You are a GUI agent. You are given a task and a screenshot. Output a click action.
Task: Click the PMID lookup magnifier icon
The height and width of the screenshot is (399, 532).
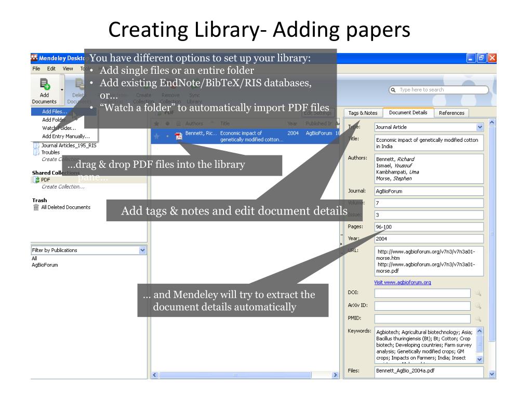pyautogui.click(x=478, y=319)
